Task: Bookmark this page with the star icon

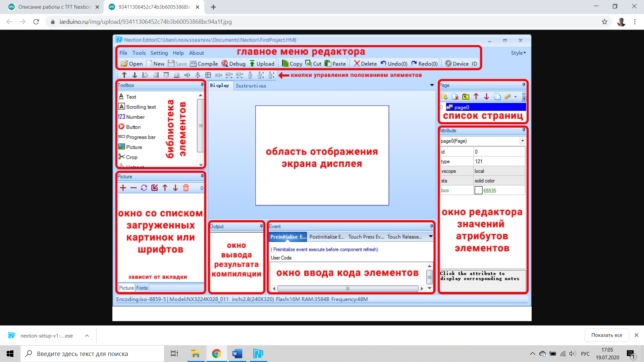Action: click(604, 22)
